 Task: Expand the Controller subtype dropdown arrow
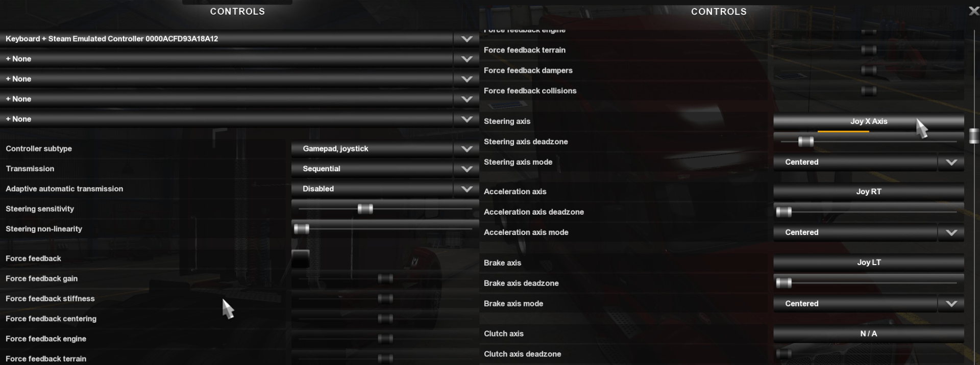coord(467,149)
